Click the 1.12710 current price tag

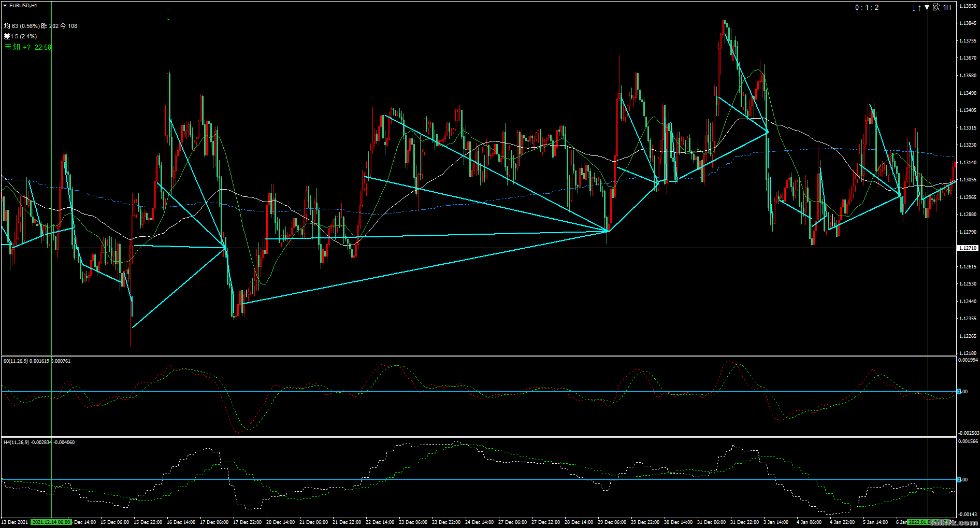pos(967,248)
